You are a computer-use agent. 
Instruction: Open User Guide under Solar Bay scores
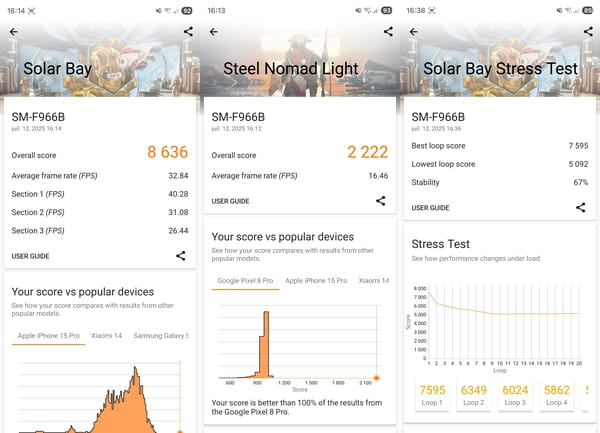pos(30,257)
